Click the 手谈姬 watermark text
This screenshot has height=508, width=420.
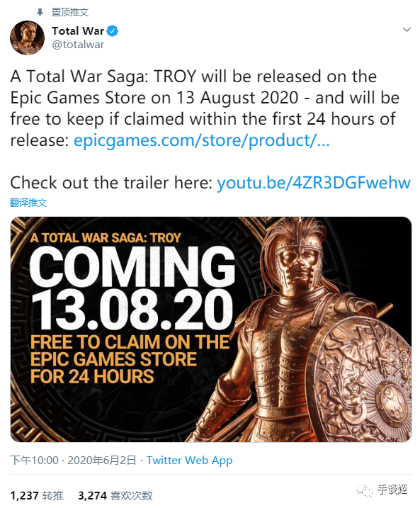392,489
